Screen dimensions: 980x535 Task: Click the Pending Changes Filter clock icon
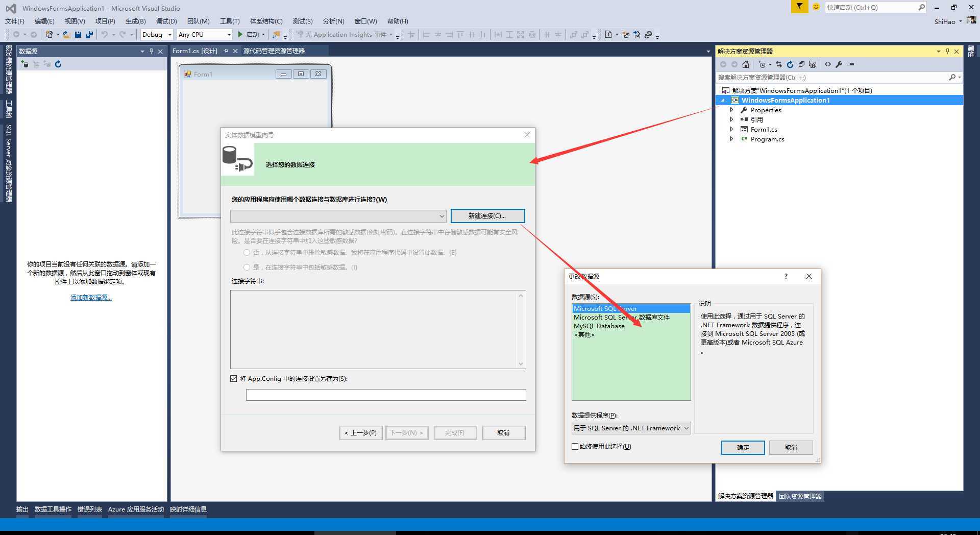762,64
